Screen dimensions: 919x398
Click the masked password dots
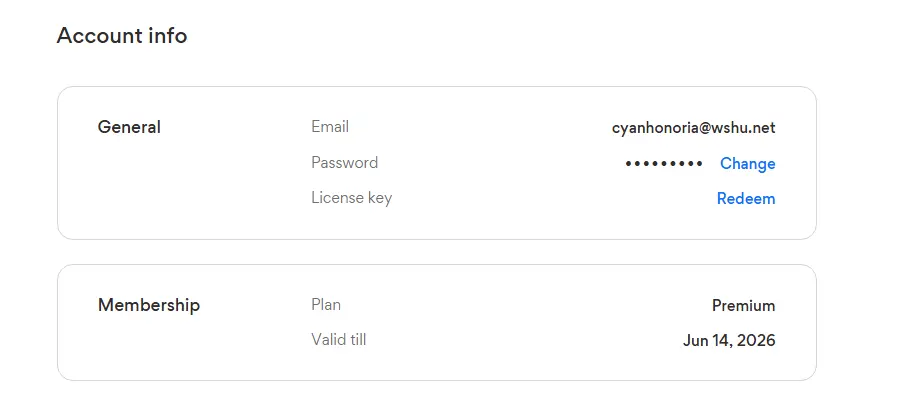tap(664, 164)
